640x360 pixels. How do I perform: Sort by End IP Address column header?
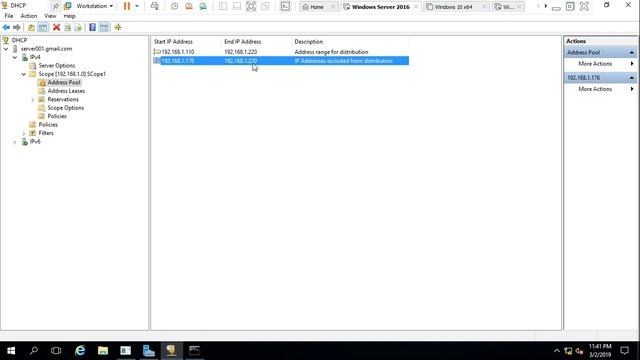(x=257, y=42)
